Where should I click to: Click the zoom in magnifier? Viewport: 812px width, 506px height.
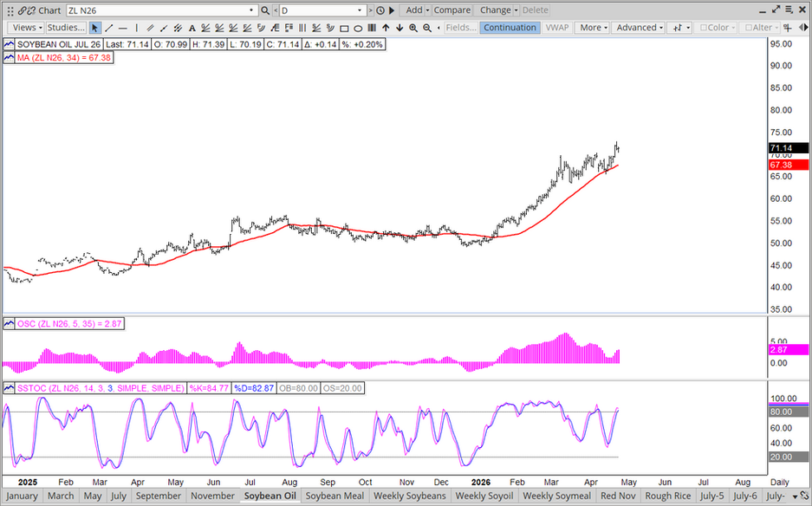point(413,28)
